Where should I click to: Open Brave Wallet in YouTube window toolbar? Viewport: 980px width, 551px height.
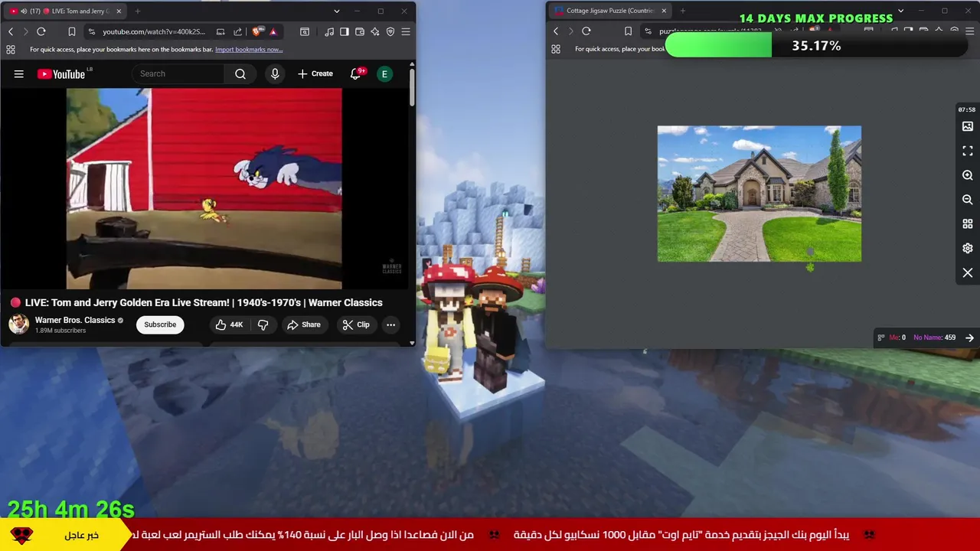pyautogui.click(x=360, y=31)
